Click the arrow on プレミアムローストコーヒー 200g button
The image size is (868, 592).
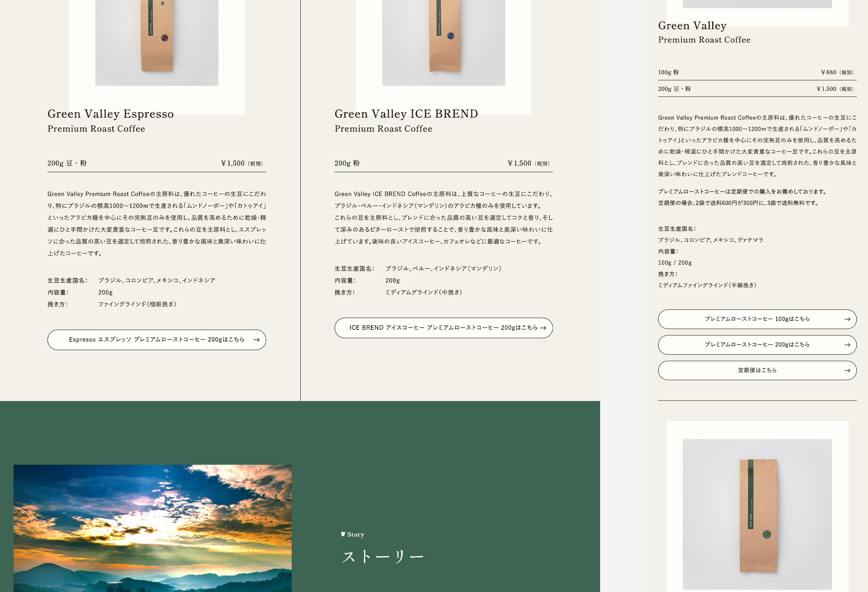point(847,345)
